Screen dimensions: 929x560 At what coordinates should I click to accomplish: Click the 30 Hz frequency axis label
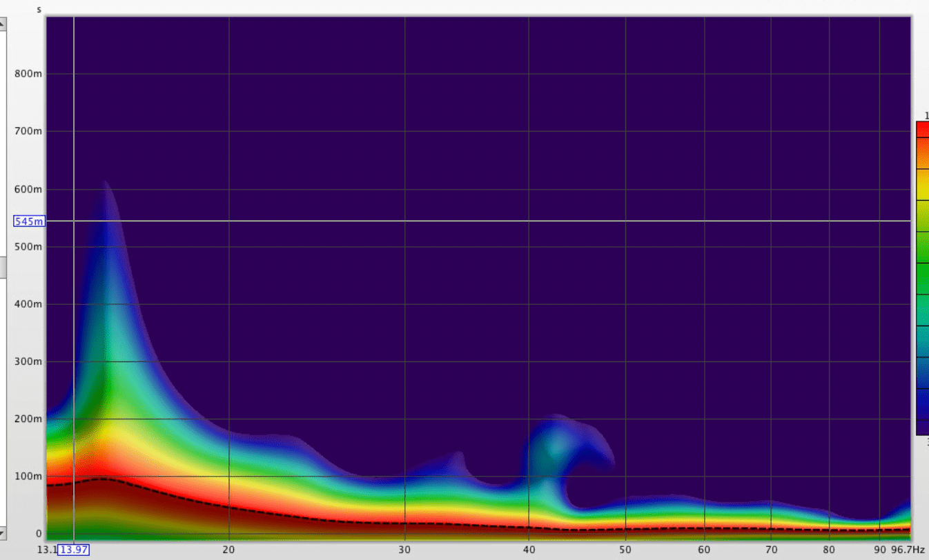click(404, 550)
